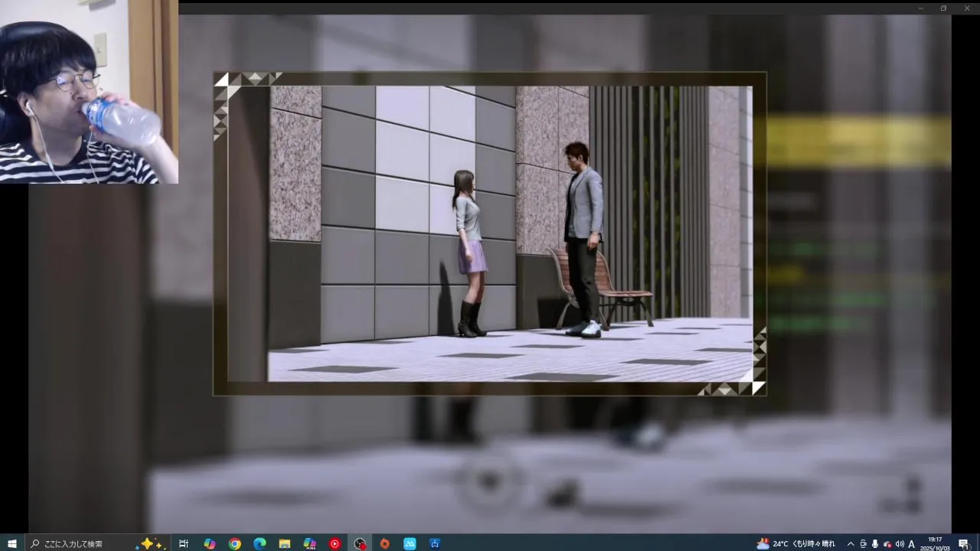Show hidden system tray icons
The width and height of the screenshot is (980, 551).
(x=851, y=543)
